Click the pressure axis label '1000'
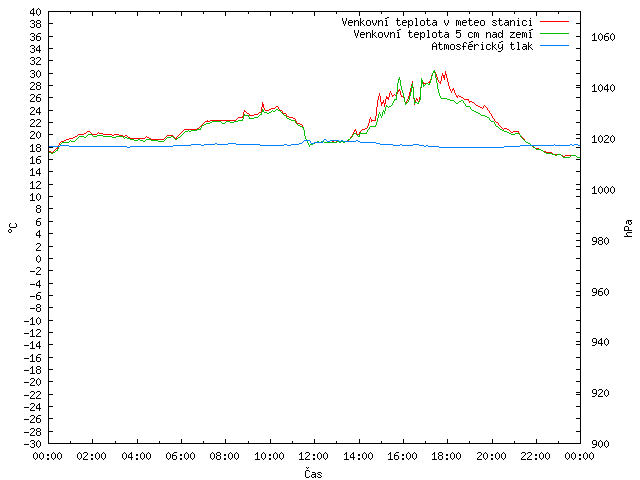Viewport: 640px width, 480px height. pyautogui.click(x=603, y=190)
